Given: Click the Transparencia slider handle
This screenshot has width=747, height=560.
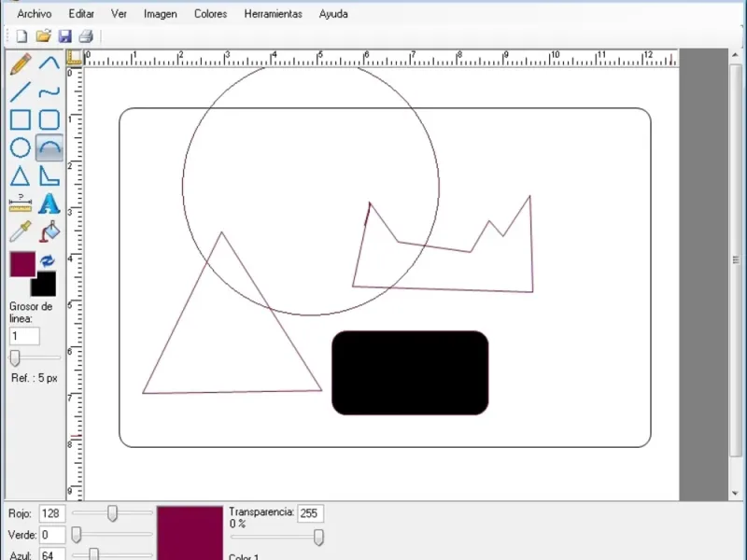Looking at the screenshot, I should 318,538.
